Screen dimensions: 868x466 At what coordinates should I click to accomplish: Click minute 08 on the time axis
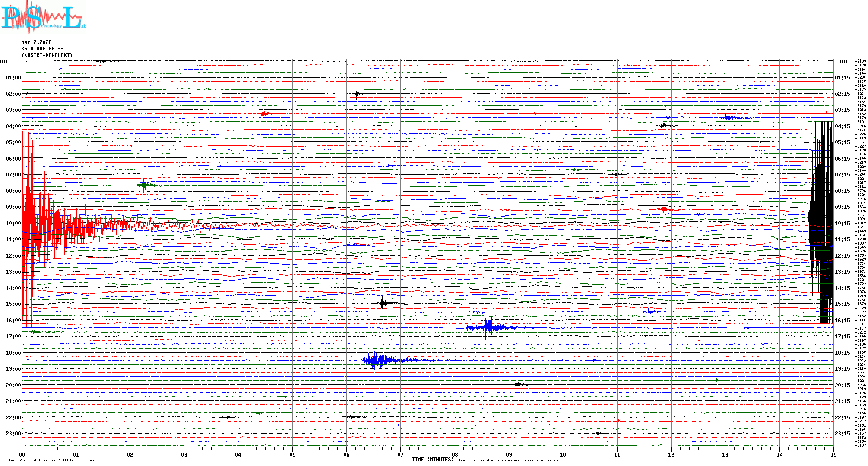(455, 455)
